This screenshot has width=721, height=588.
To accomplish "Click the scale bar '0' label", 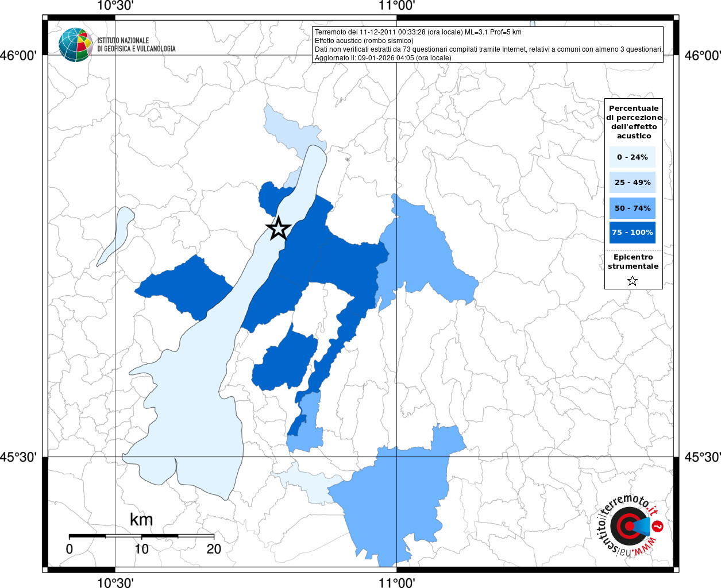I will point(70,549).
